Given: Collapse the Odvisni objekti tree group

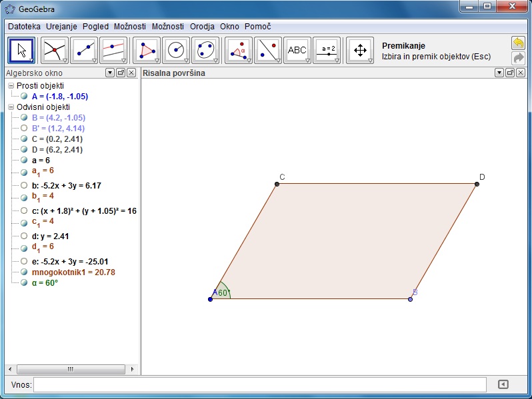Looking at the screenshot, I should point(11,107).
